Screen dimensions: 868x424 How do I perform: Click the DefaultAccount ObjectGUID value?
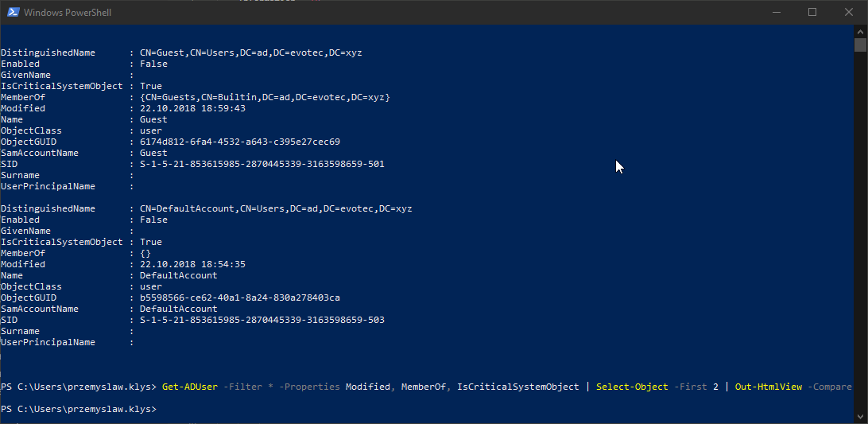click(239, 298)
